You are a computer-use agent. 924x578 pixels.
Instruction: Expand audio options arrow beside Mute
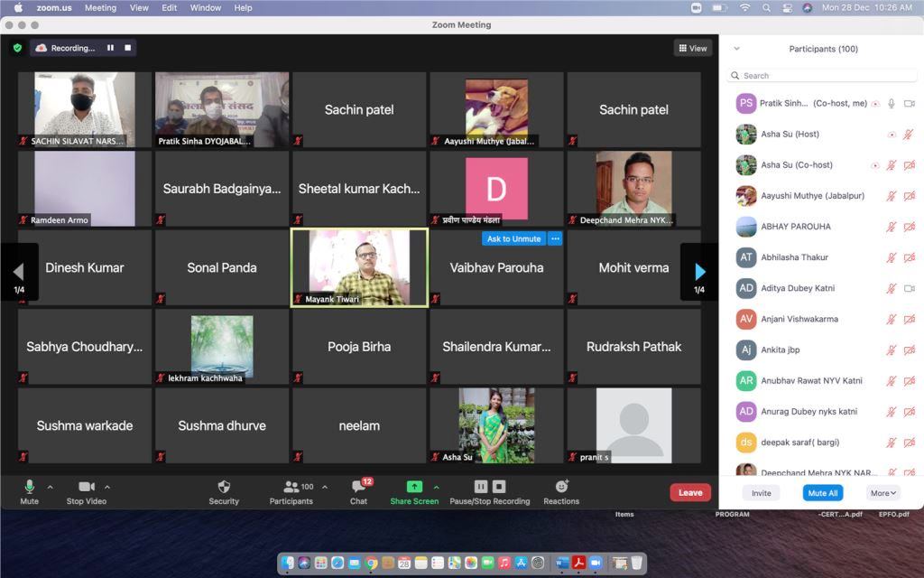(x=51, y=487)
